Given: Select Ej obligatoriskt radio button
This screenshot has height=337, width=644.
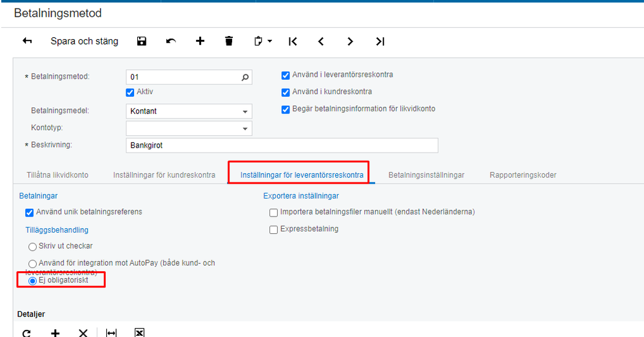Looking at the screenshot, I should click(32, 281).
